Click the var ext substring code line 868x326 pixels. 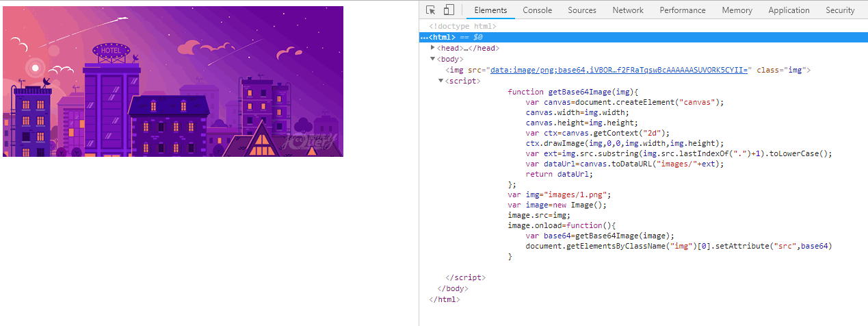(679, 153)
